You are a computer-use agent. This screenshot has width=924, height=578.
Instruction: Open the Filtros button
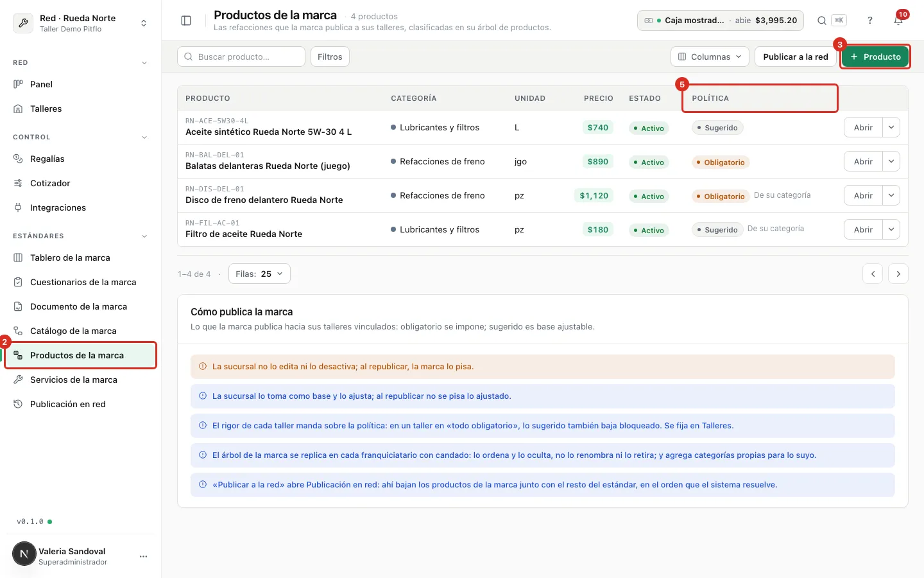coord(330,57)
